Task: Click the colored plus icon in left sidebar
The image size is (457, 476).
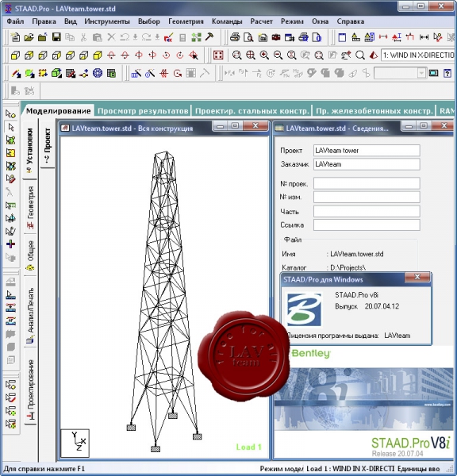Action: coord(10,244)
